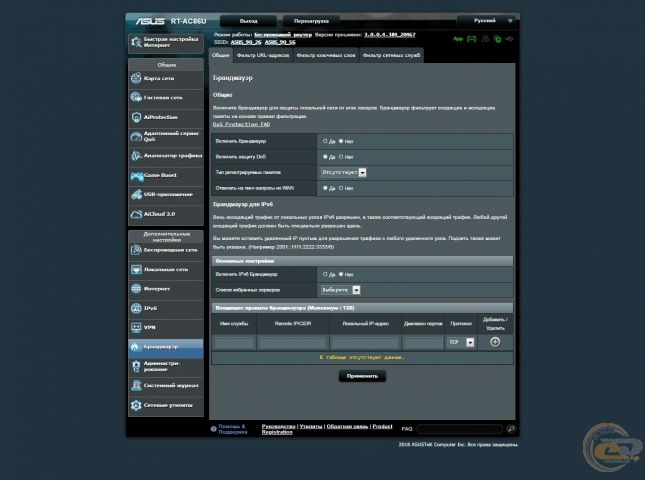The height and width of the screenshot is (480, 645).
Task: Open the firmware version link
Action: [390, 35]
